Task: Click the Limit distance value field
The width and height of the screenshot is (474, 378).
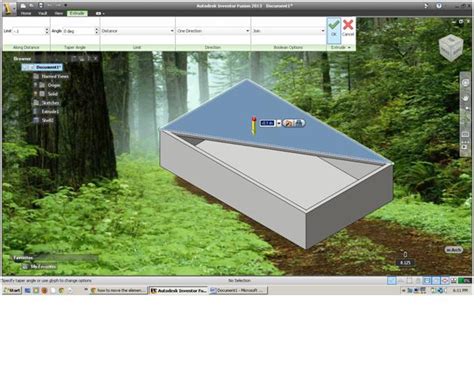Action: coord(28,31)
